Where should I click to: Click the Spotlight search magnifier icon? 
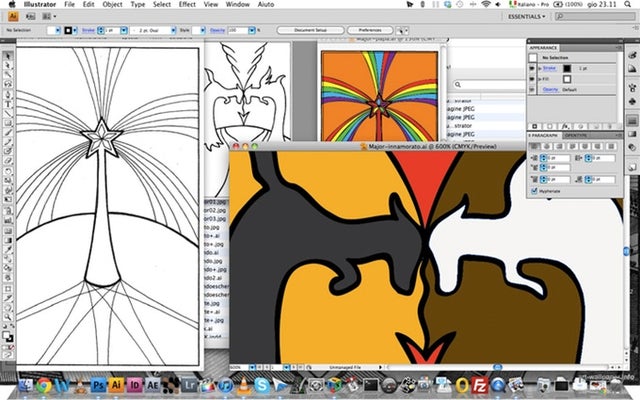point(628,5)
